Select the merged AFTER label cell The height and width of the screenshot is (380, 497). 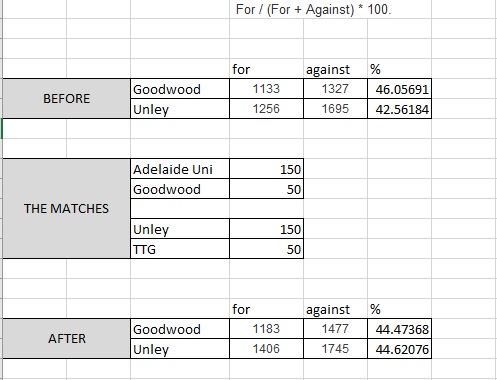pos(66,339)
